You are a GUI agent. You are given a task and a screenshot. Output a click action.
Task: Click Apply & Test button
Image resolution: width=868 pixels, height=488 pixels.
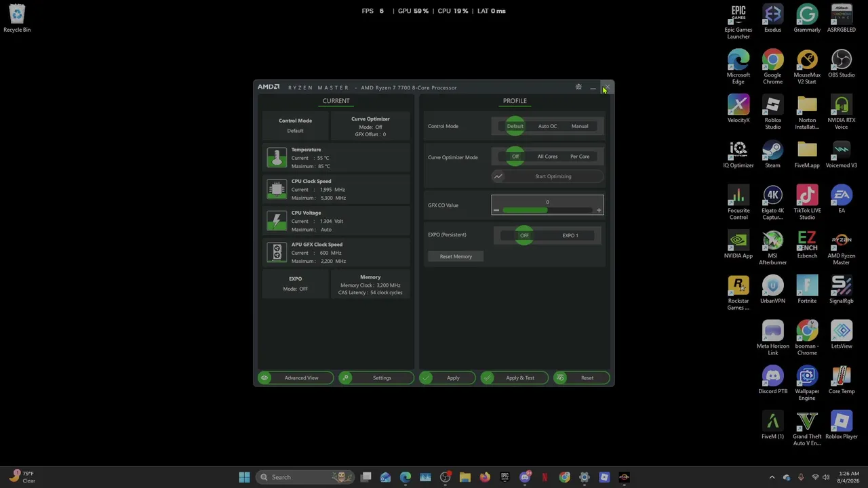[515, 378]
